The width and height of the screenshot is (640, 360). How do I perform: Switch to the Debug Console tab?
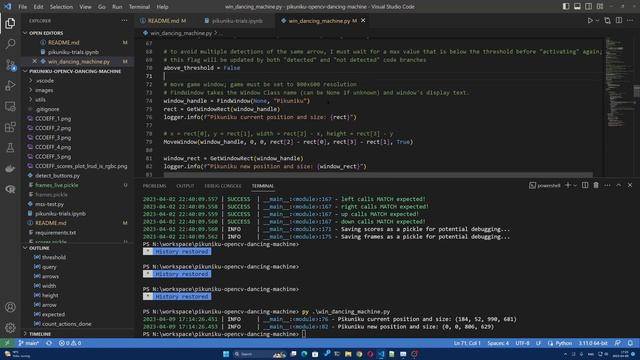222,186
